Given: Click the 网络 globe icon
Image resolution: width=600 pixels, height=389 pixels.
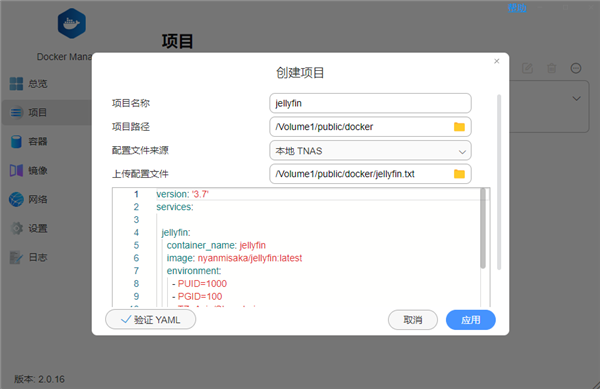Looking at the screenshot, I should click(16, 199).
